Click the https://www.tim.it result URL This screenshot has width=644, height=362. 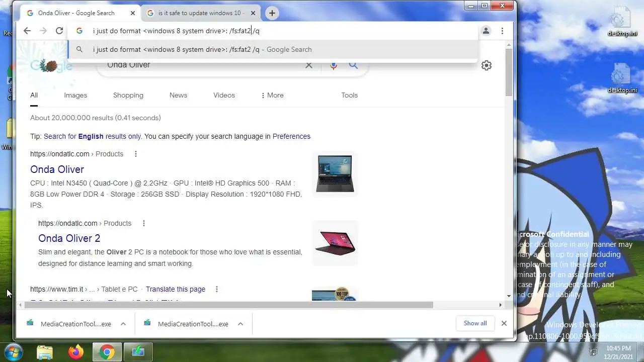pos(56,289)
